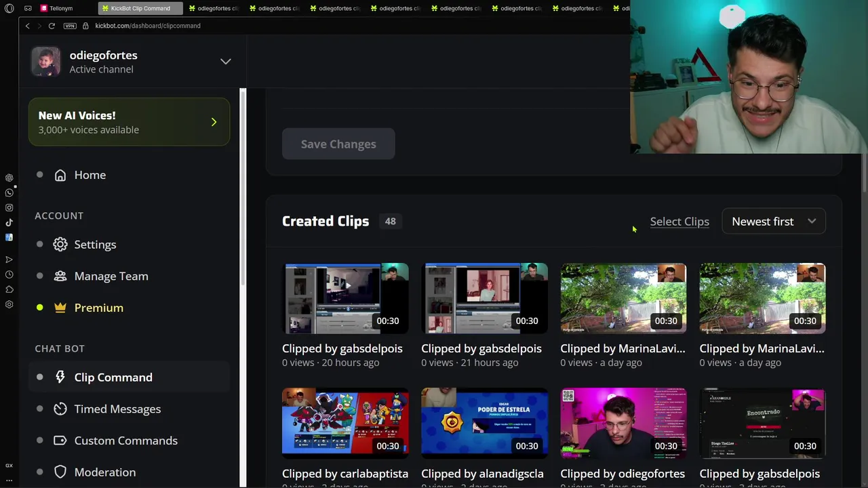Open Custom Commands page

coord(125,441)
